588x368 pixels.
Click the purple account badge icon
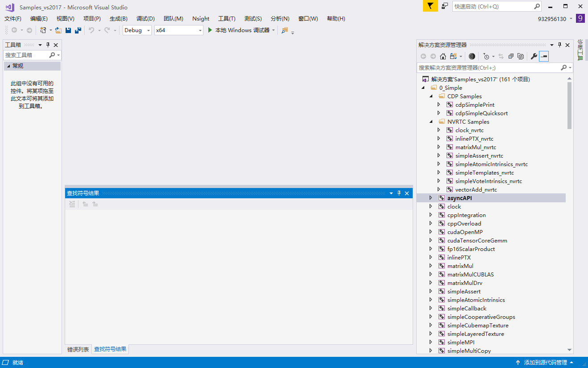(580, 18)
